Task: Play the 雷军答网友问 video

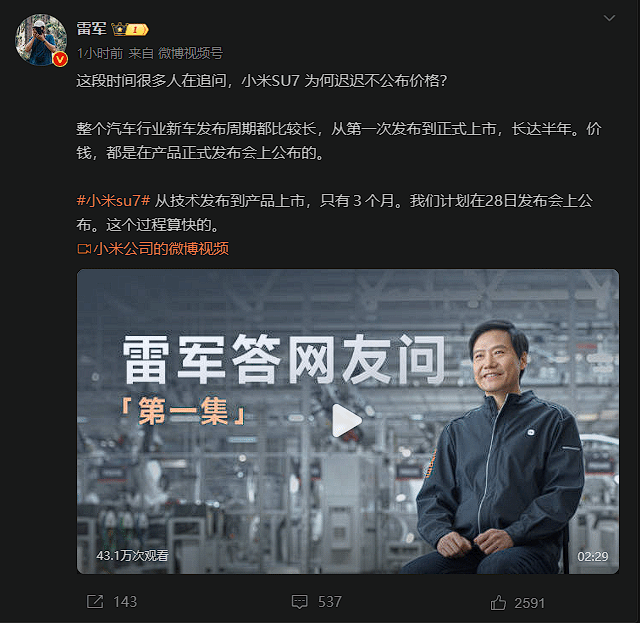Action: 347,421
